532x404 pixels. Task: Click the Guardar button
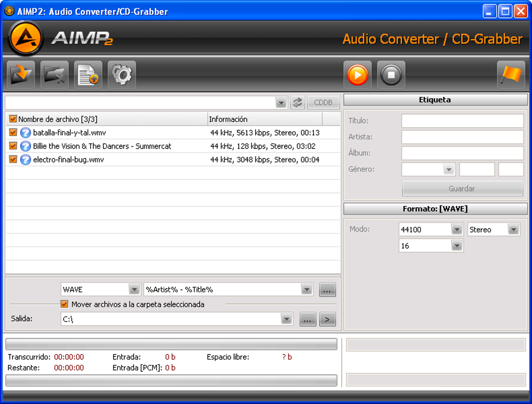point(462,188)
